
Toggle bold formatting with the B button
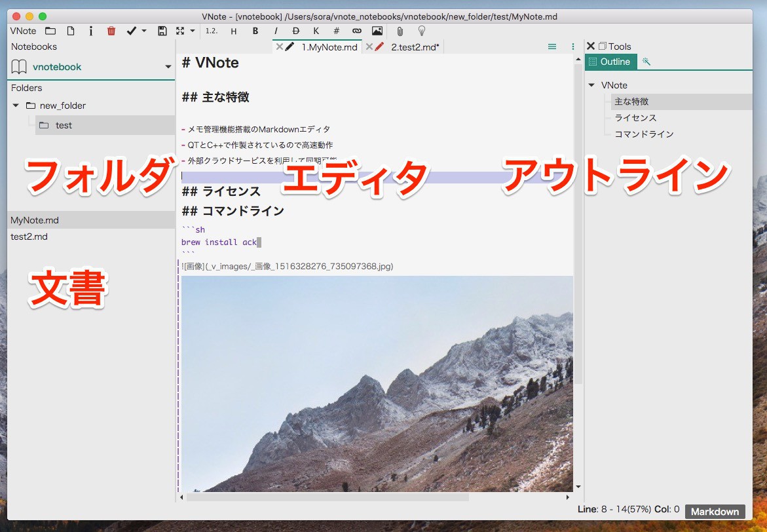[x=255, y=31]
